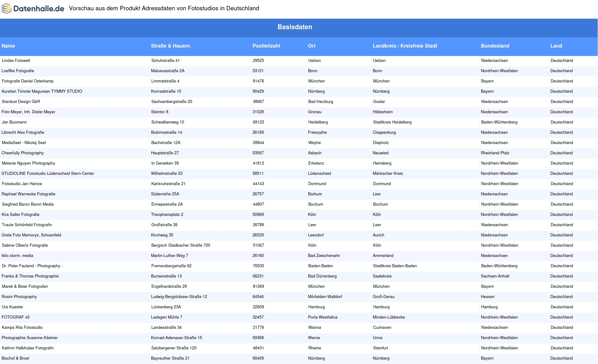Select address Malusiusstraße 2A
Image resolution: width=598 pixels, height=364 pixels.
[x=168, y=71]
